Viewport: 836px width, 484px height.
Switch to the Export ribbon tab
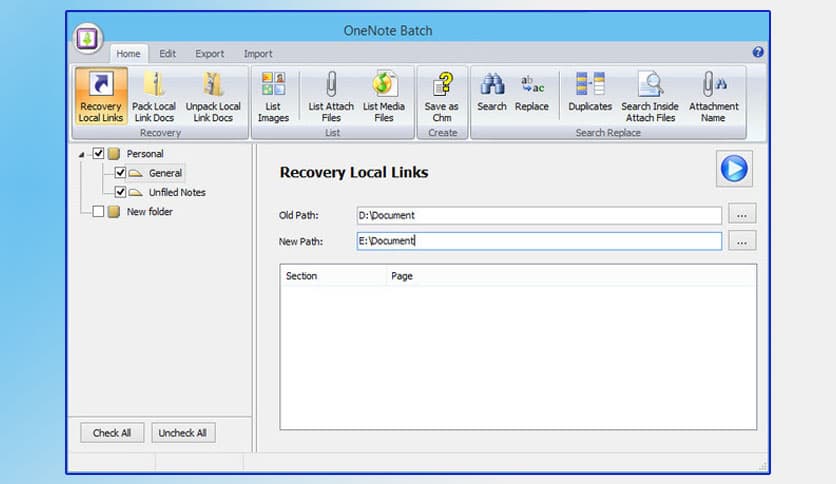click(x=210, y=53)
